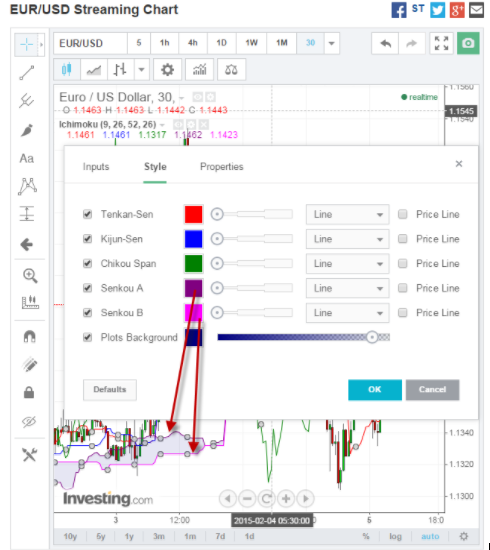The width and height of the screenshot is (490, 550).
Task: Select the price range measure tool
Action: (x=27, y=214)
